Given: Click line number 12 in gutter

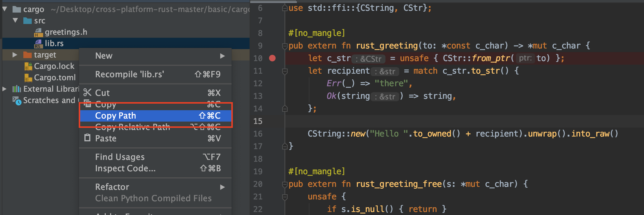Looking at the screenshot, I should (x=258, y=84).
